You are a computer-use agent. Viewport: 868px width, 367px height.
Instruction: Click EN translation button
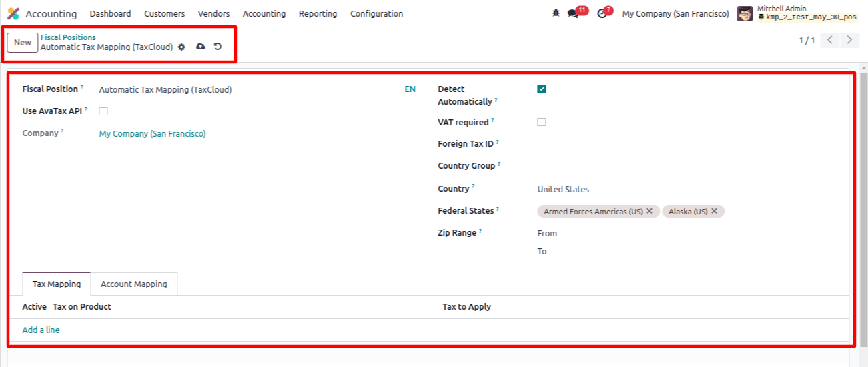click(x=410, y=89)
